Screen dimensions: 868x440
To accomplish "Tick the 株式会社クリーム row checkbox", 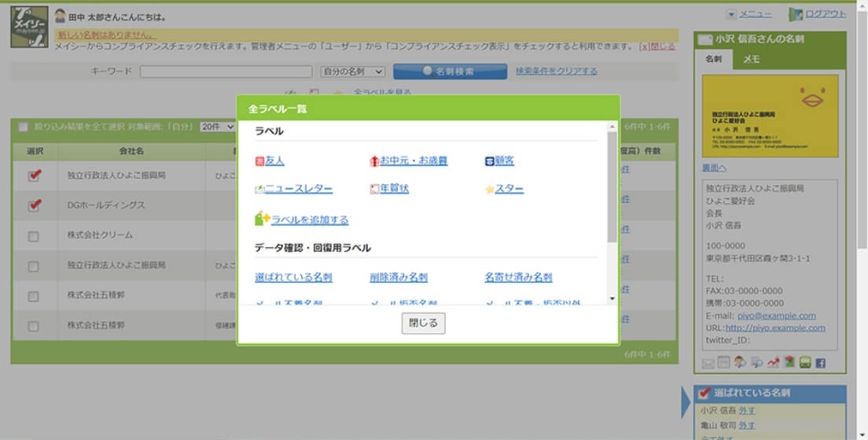I will pyautogui.click(x=34, y=236).
